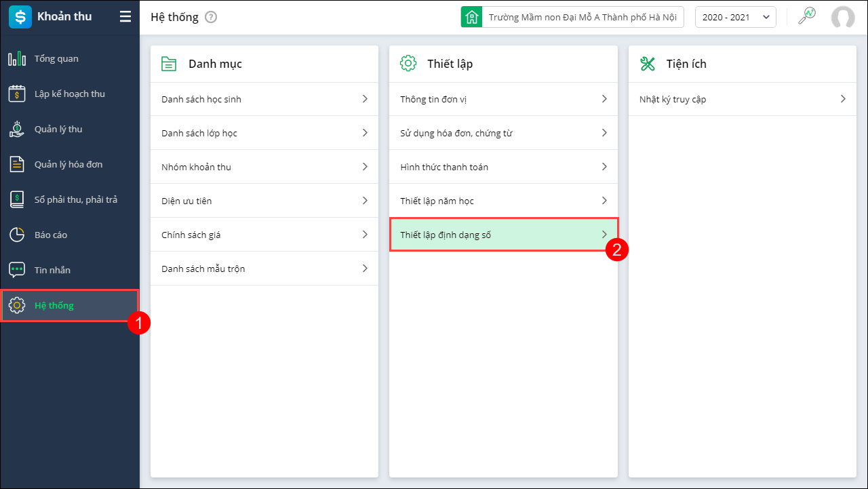
Task: Open the Quản lý hóa đơn document icon
Action: click(17, 165)
